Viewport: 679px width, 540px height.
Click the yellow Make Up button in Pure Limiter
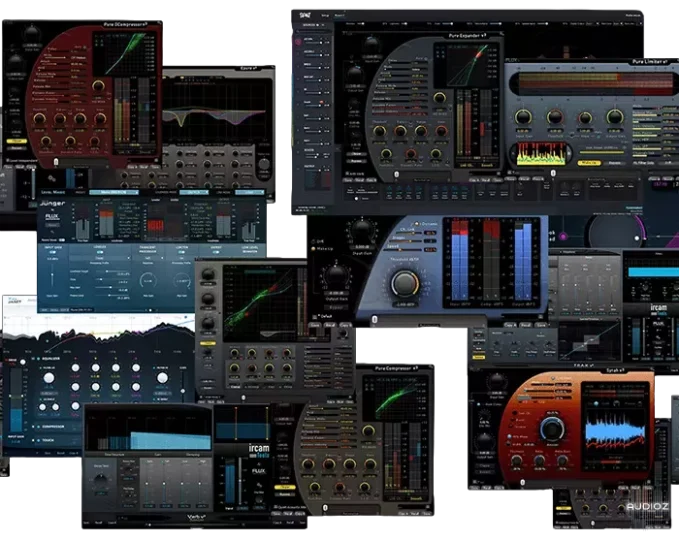[x=588, y=163]
